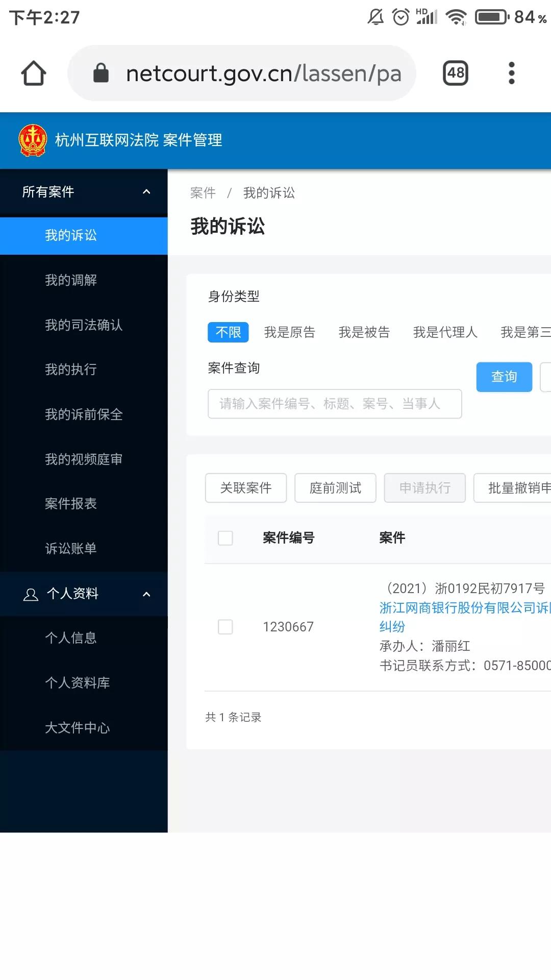The image size is (551, 980).
Task: Open the browser tab switcher showing 48
Action: pyautogui.click(x=455, y=73)
